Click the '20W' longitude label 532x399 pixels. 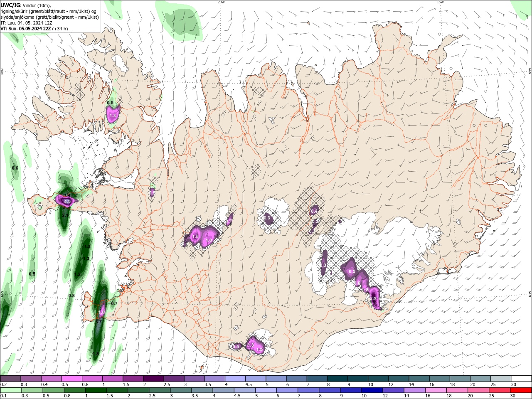(221, 2)
